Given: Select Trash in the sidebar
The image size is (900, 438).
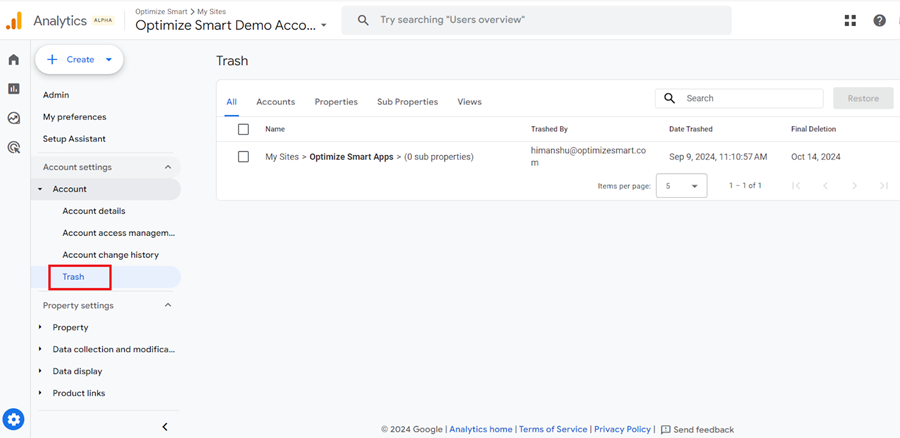Looking at the screenshot, I should 73,277.
